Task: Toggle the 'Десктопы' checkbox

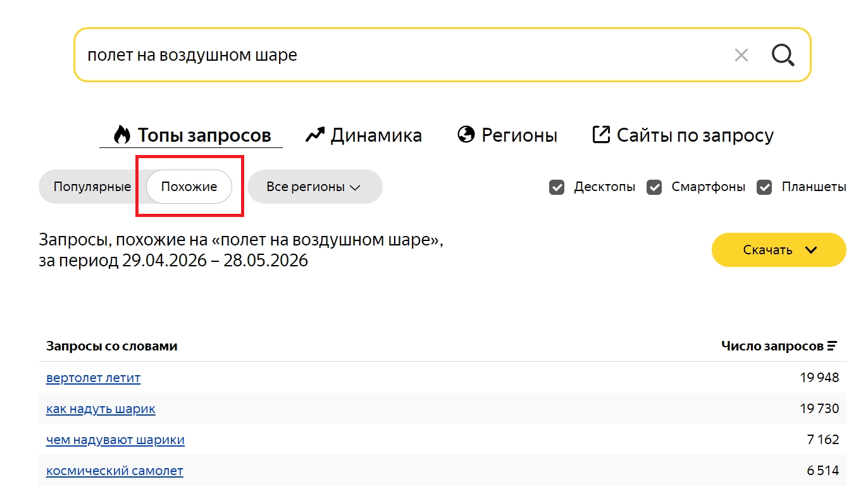Action: tap(557, 187)
